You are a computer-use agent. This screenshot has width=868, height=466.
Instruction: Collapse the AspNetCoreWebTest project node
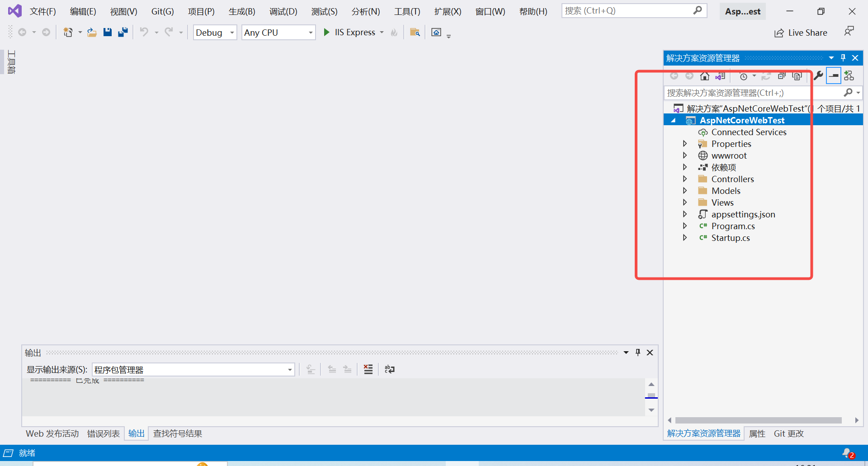(674, 120)
